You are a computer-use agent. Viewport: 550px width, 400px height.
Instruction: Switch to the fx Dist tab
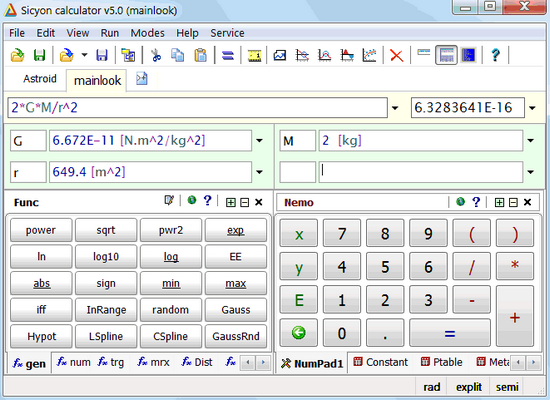[x=197, y=362]
